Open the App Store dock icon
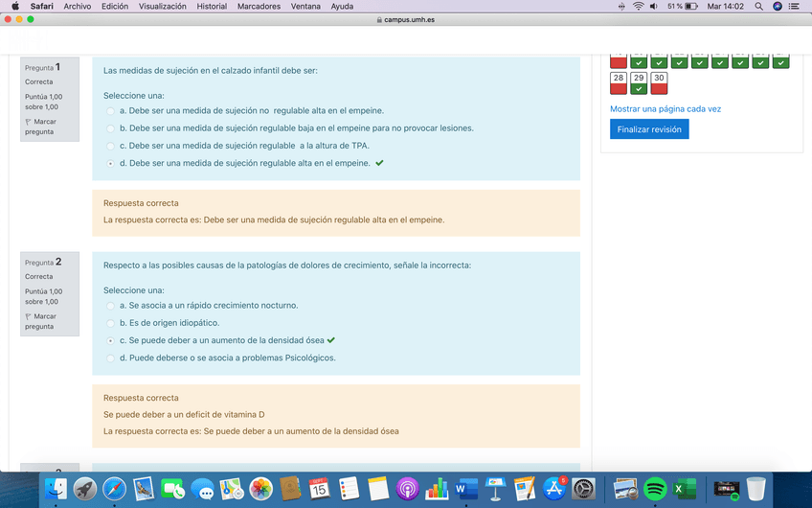Screen dimensions: 812x508 553,489
